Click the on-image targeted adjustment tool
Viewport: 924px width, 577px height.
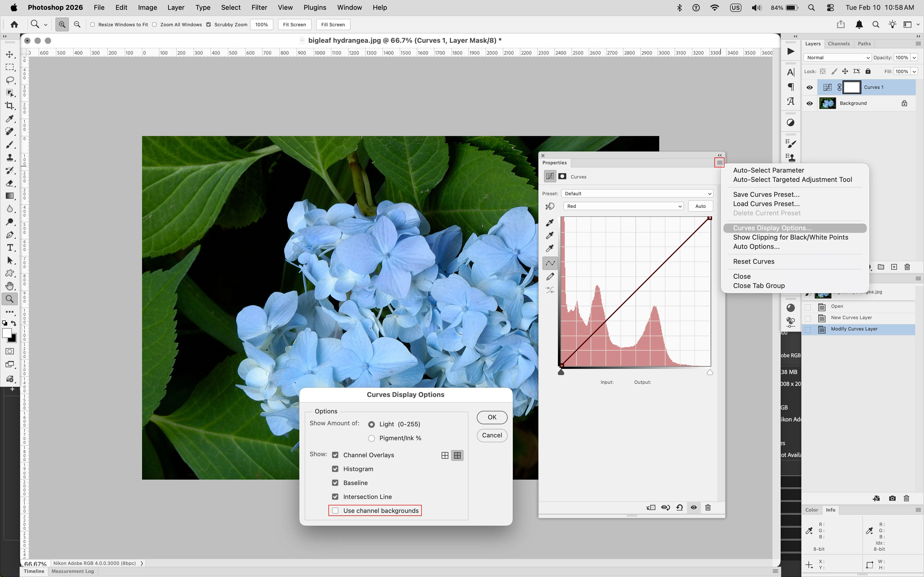(x=550, y=206)
